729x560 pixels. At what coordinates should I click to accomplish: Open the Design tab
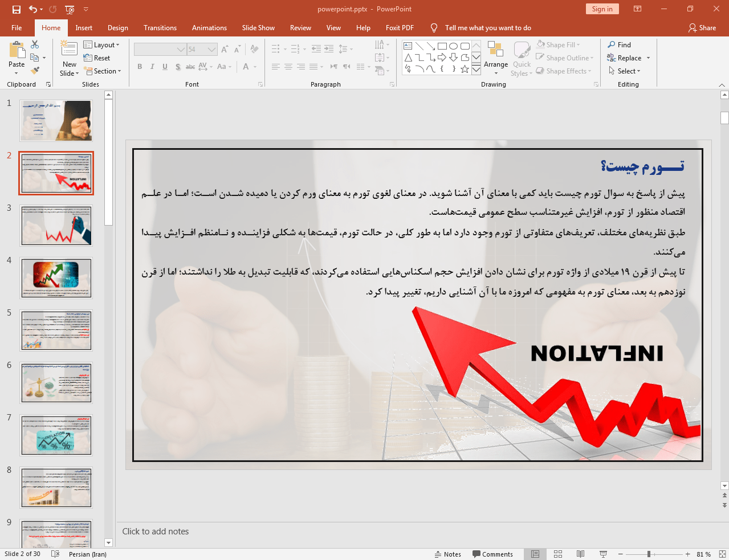118,28
